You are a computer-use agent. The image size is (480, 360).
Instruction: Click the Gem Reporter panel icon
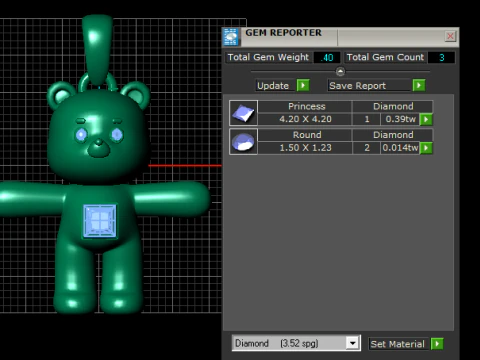[231, 37]
